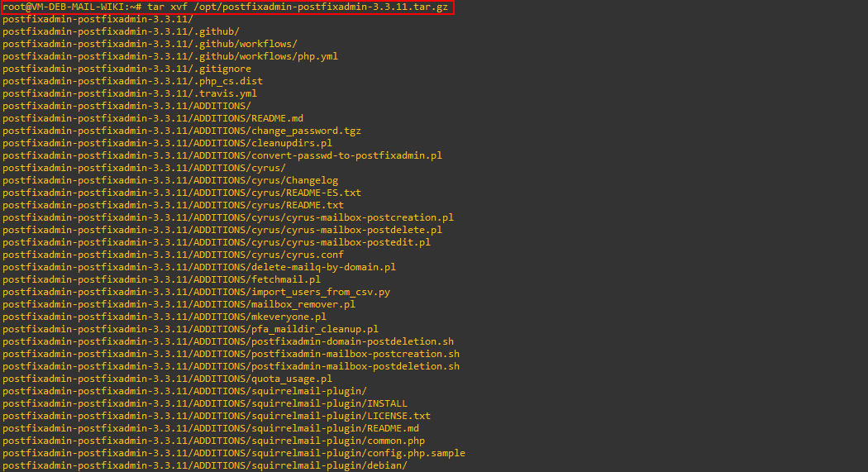
Task: Select squirrelmail-plugin/LICENSE.txt line
Action: coord(217,416)
